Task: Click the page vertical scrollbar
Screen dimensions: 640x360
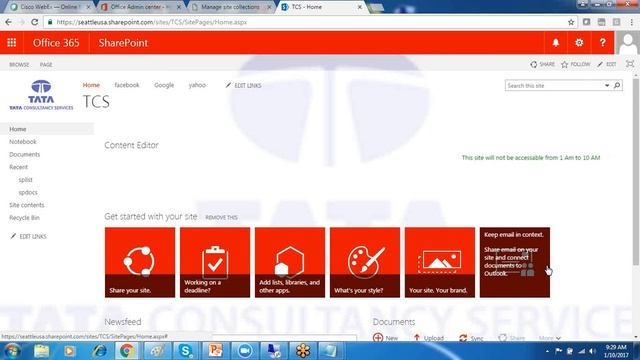Action: coord(636,171)
